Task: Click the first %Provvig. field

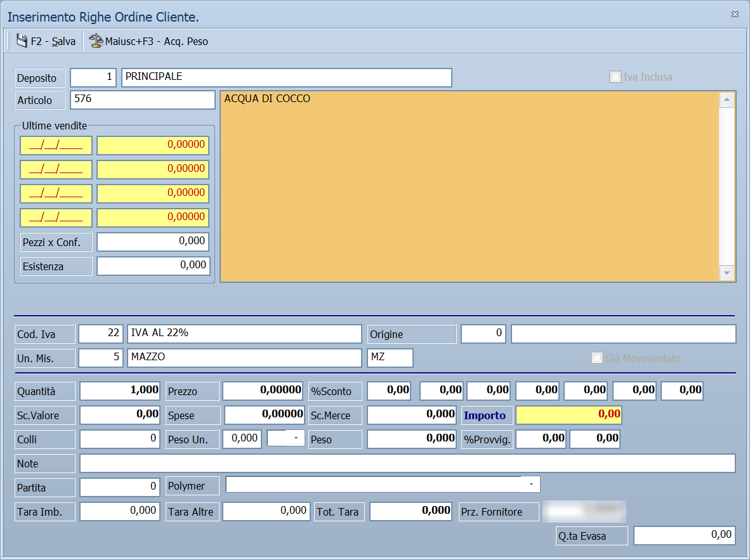Action: (541, 438)
